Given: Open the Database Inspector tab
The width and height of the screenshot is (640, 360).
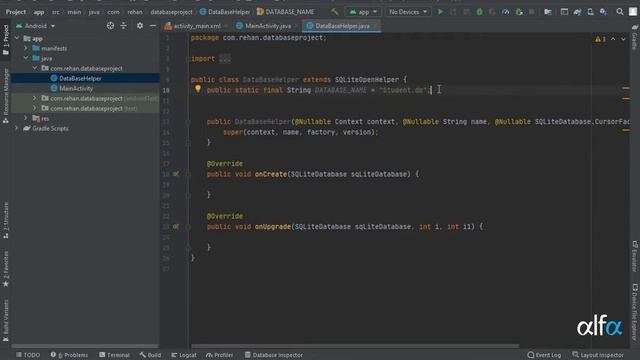Looking at the screenshot, I should pyautogui.click(x=273, y=355).
